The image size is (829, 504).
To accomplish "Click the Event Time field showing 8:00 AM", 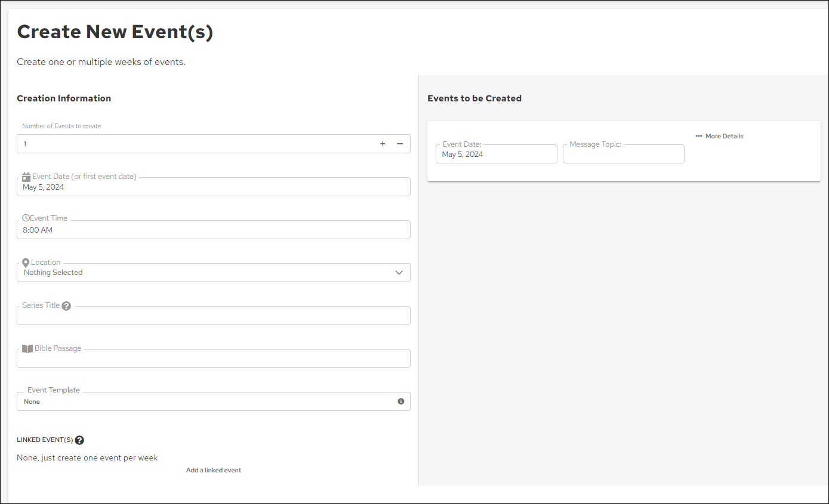I will tap(213, 230).
